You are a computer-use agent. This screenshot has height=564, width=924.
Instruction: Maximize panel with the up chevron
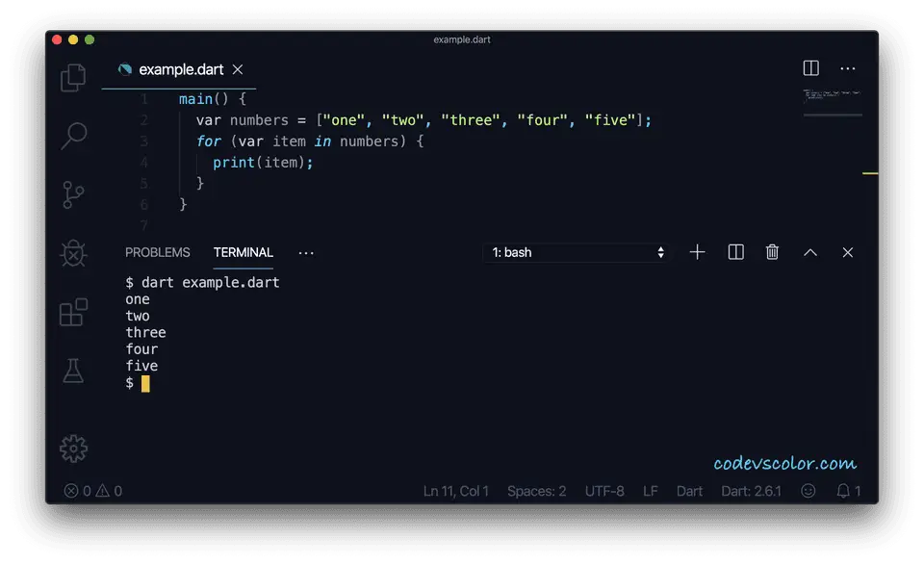point(810,252)
